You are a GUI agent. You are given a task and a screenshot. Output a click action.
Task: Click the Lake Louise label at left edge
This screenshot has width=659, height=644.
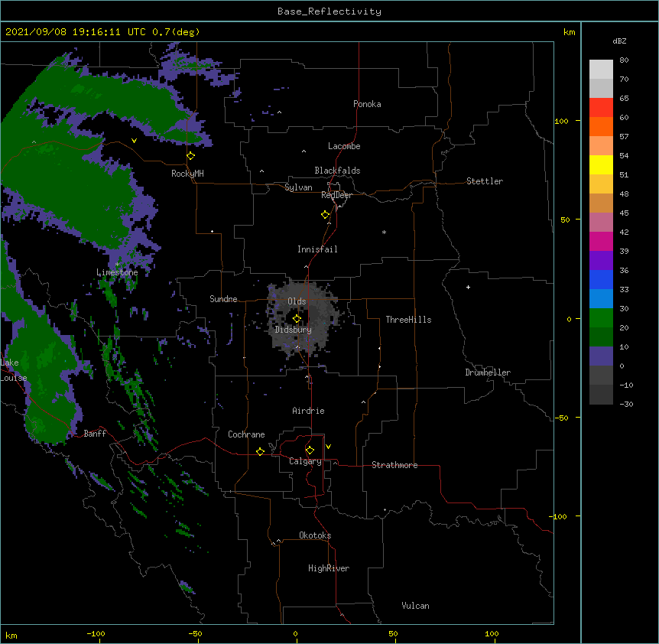(x=12, y=370)
